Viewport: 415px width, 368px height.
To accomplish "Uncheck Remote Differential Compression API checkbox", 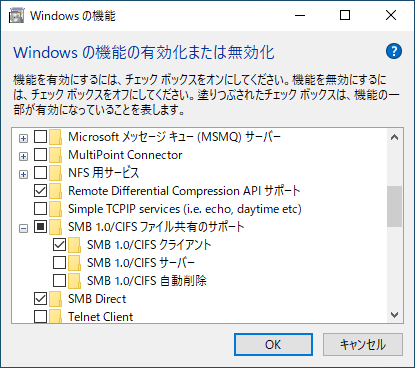I will [41, 191].
